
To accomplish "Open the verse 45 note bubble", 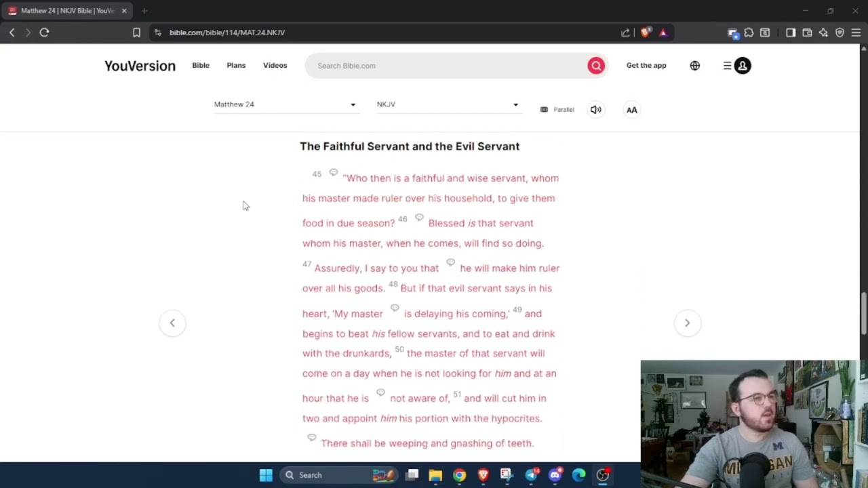I will click(x=333, y=172).
